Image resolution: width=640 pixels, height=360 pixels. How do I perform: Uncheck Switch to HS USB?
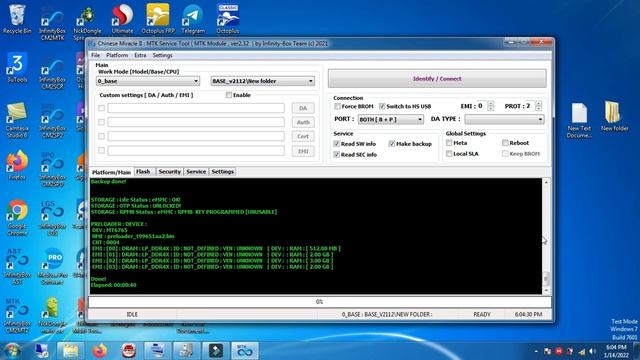[382, 106]
